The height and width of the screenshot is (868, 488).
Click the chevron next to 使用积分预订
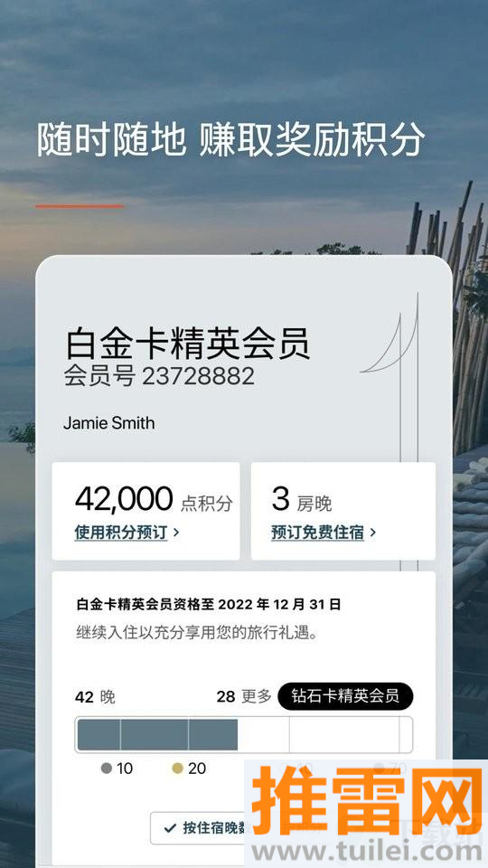[x=176, y=533]
